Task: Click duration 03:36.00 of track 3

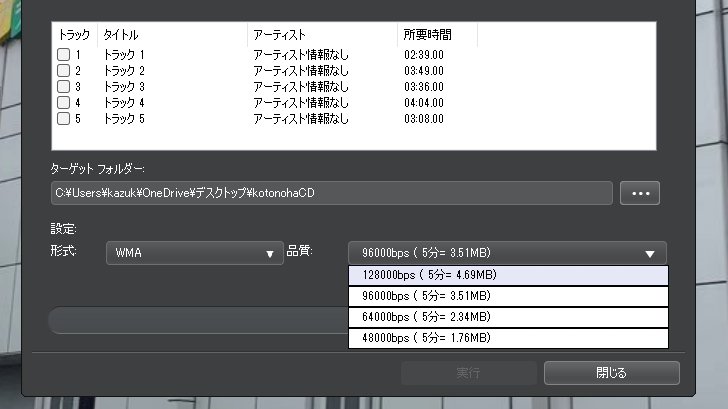Action: [424, 87]
